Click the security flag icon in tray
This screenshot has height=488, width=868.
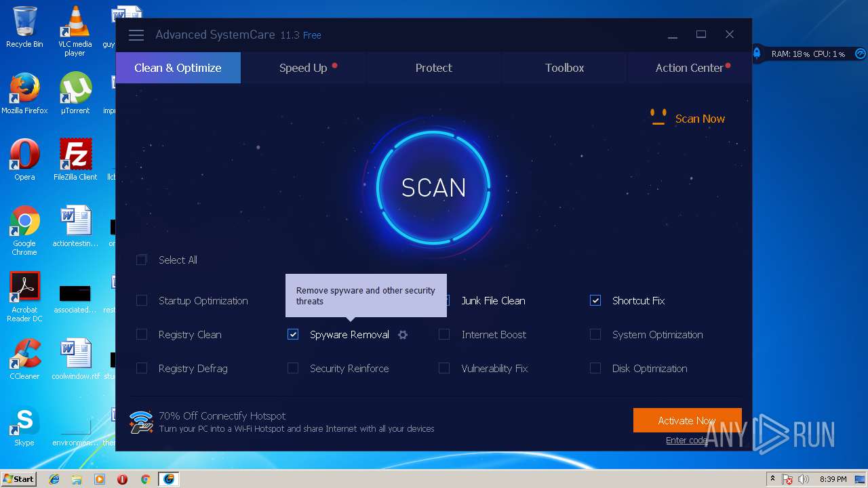coord(788,479)
